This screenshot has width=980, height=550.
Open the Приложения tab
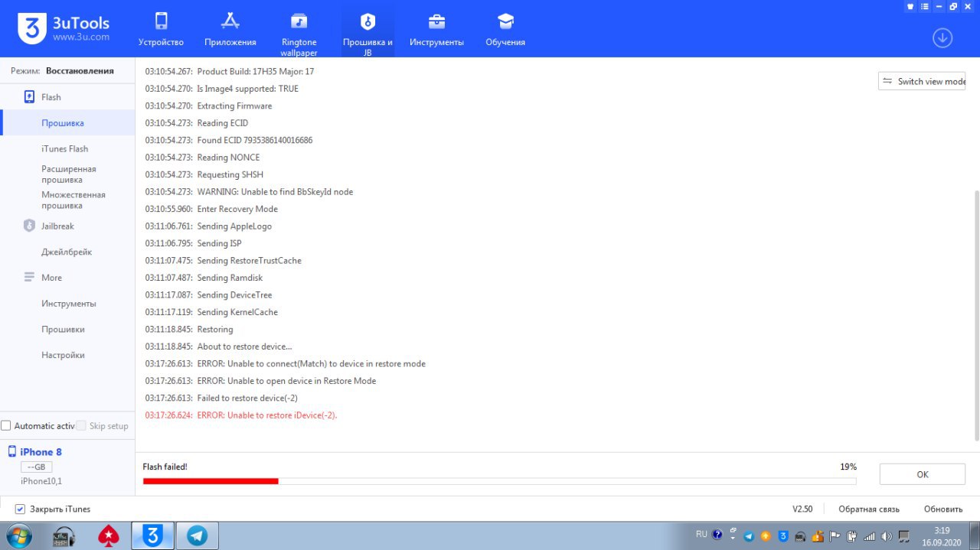pos(230,29)
